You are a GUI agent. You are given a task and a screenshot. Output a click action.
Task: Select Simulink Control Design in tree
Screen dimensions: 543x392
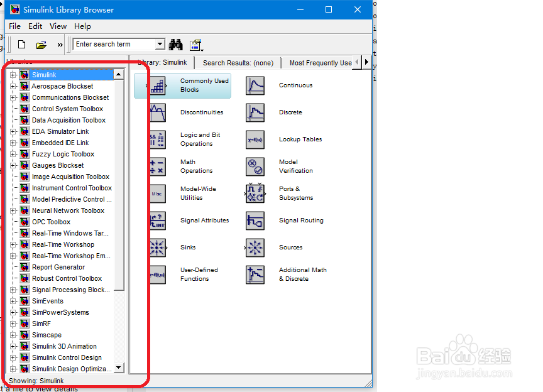pyautogui.click(x=67, y=357)
